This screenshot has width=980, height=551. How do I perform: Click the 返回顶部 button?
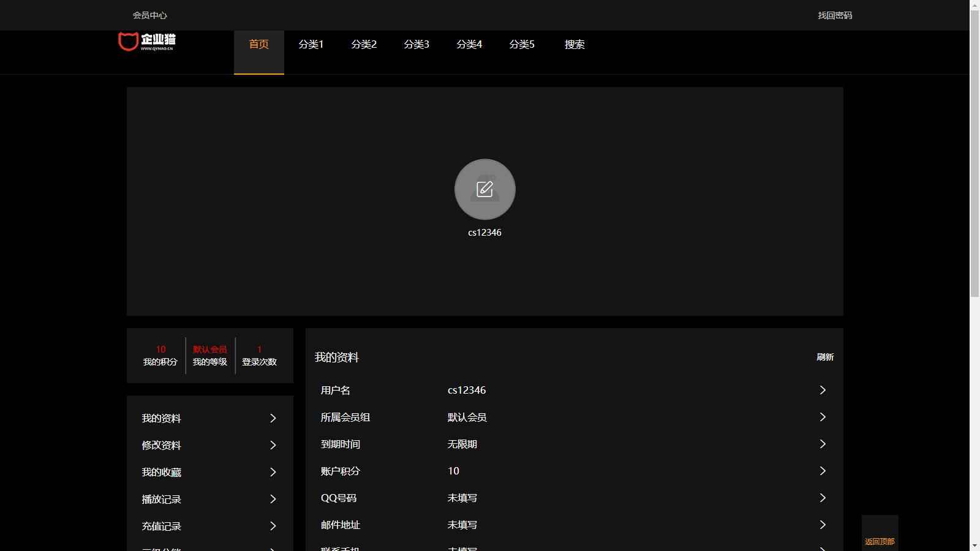(x=880, y=541)
